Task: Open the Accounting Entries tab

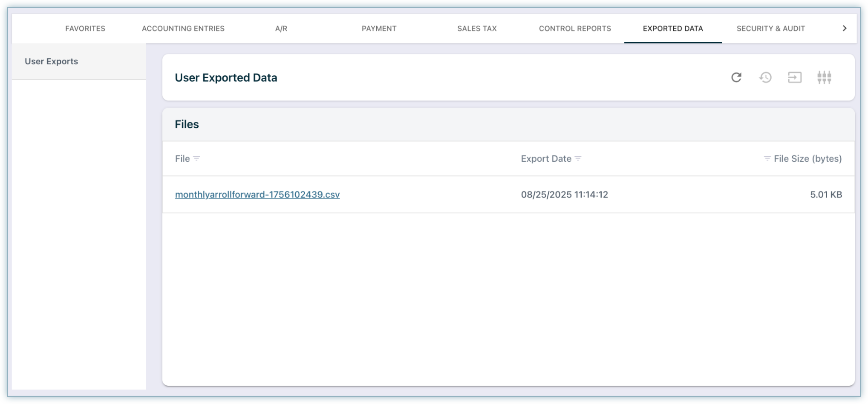Action: 183,29
